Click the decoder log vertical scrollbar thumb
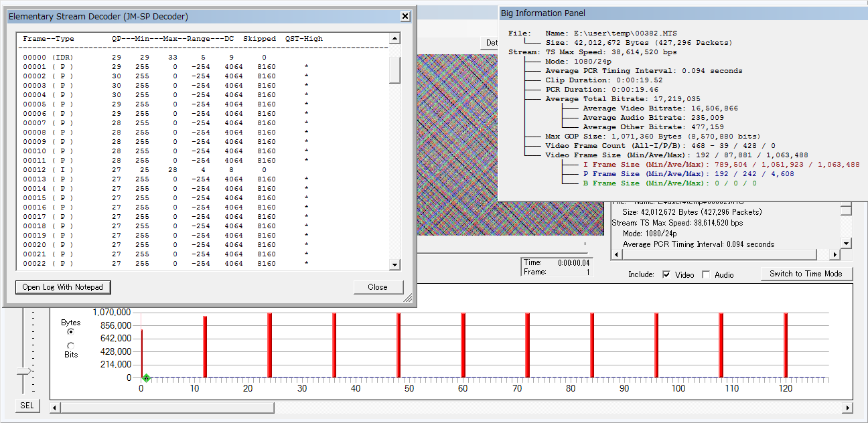The width and height of the screenshot is (868, 423). pos(394,70)
